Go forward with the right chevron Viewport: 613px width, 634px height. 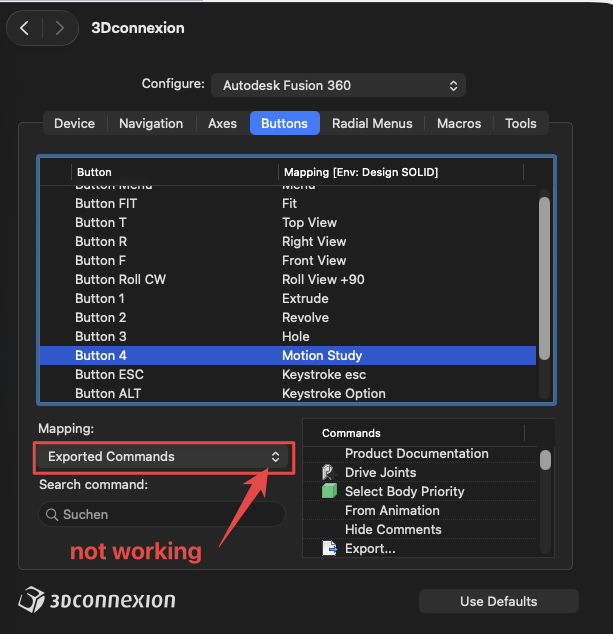[x=60, y=28]
